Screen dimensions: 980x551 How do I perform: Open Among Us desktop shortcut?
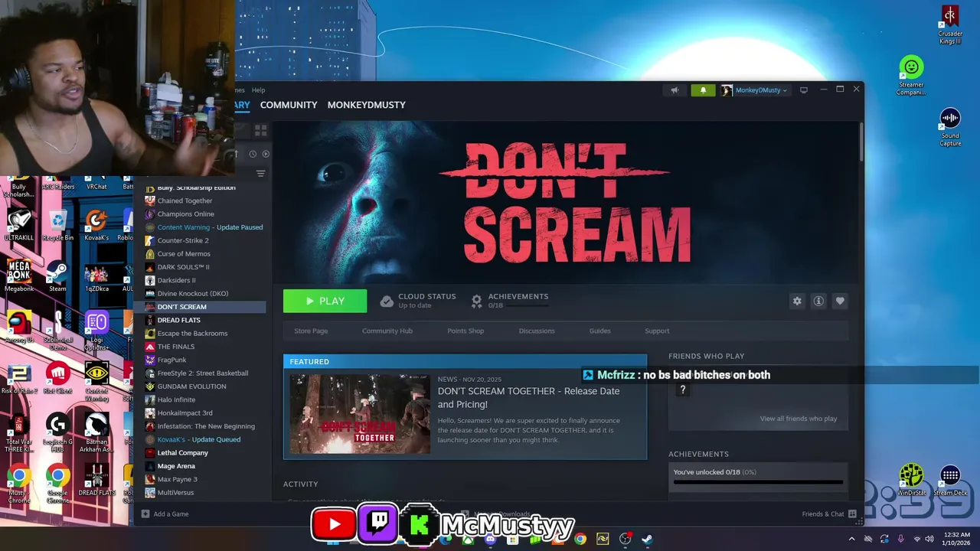coord(19,328)
